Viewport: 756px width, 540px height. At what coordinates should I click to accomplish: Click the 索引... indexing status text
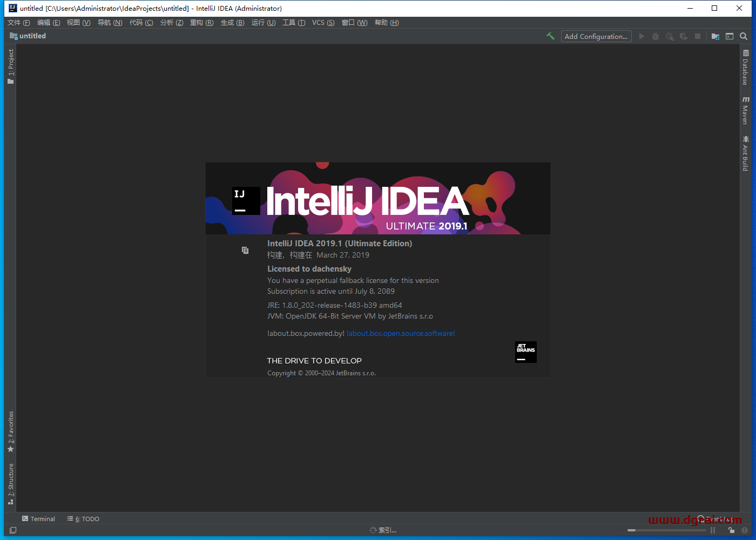click(387, 530)
